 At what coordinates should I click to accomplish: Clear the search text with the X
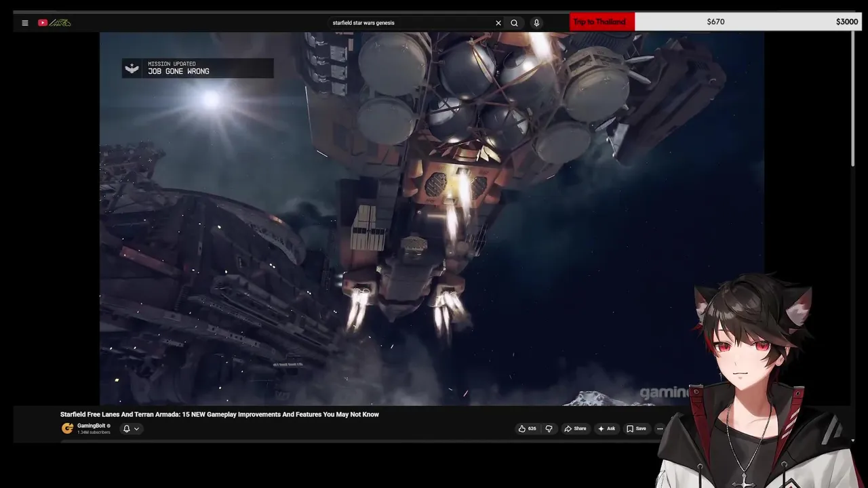point(498,23)
